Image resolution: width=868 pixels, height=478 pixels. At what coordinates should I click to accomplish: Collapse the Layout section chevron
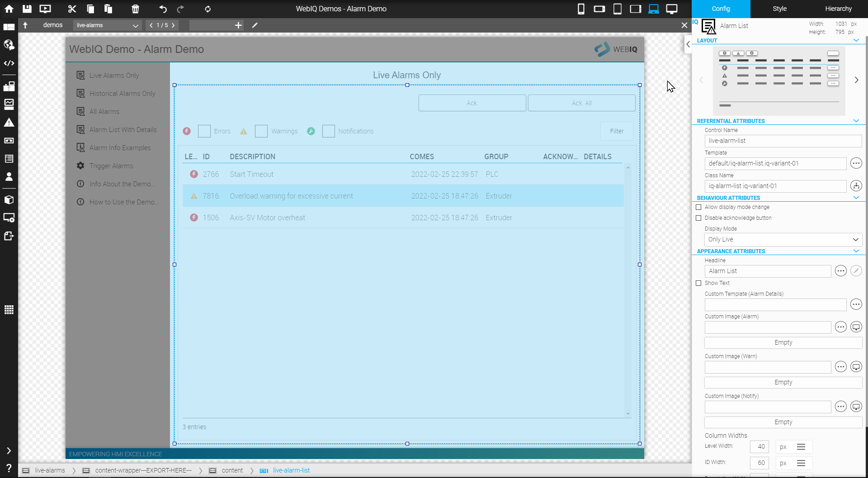tap(856, 40)
